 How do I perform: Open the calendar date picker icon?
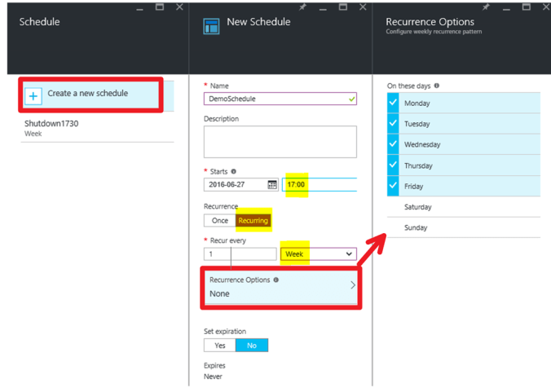272,185
